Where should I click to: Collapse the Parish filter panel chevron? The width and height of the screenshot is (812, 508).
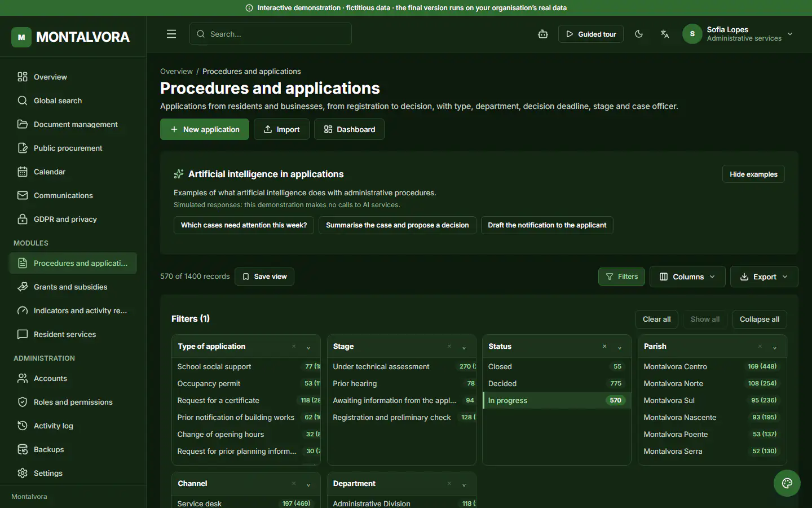(775, 347)
